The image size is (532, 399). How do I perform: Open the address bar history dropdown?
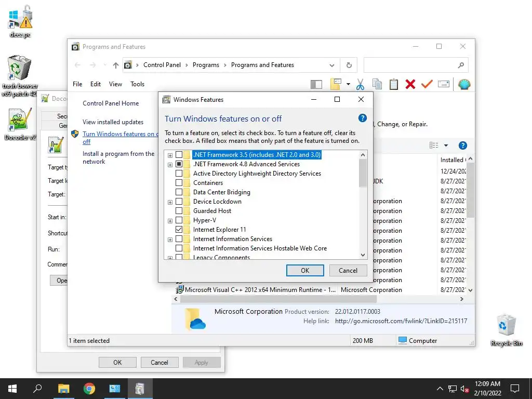point(332,65)
